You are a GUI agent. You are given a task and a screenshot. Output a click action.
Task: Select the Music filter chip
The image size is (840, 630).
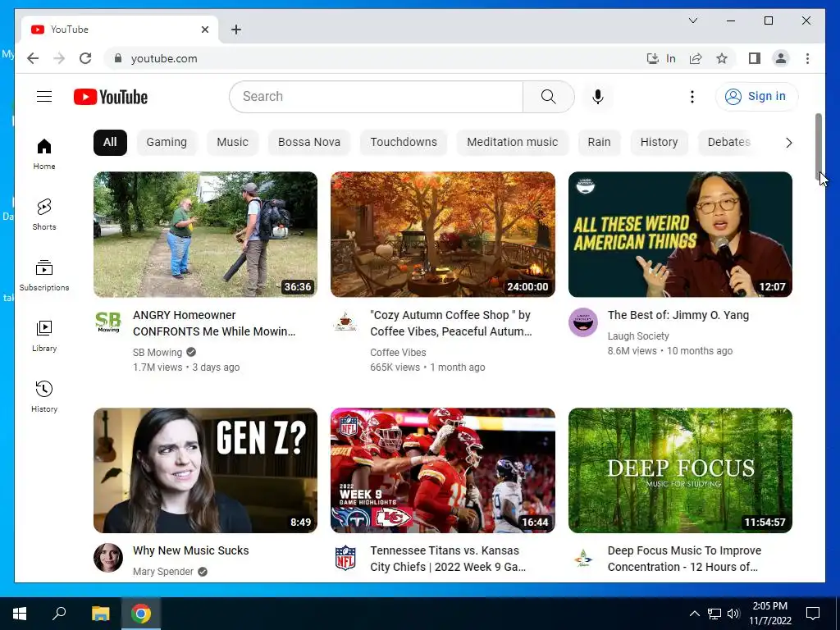pyautogui.click(x=232, y=143)
